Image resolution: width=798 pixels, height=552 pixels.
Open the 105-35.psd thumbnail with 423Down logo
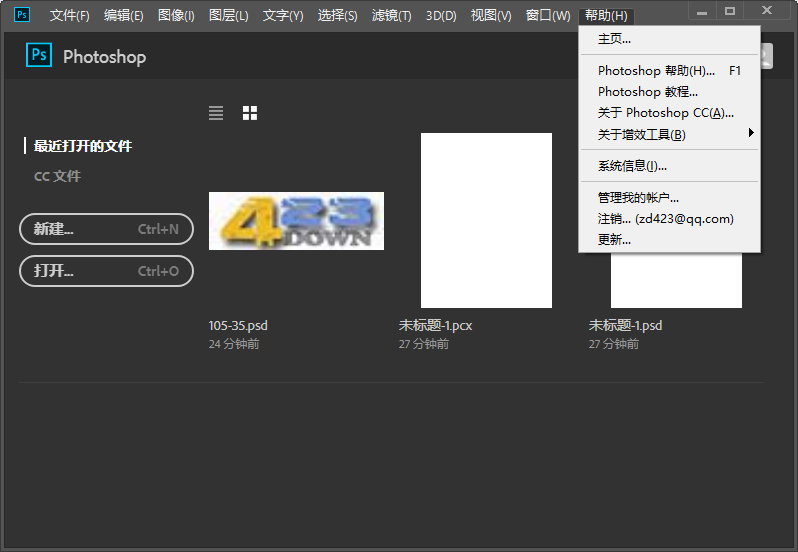click(x=296, y=221)
